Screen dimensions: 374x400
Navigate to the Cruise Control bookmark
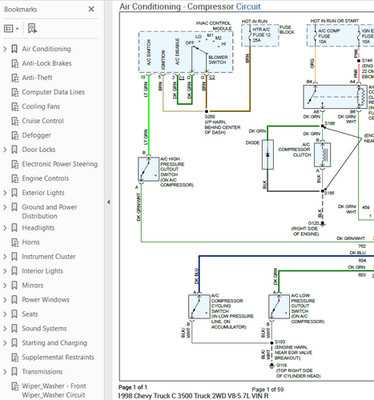pos(43,121)
